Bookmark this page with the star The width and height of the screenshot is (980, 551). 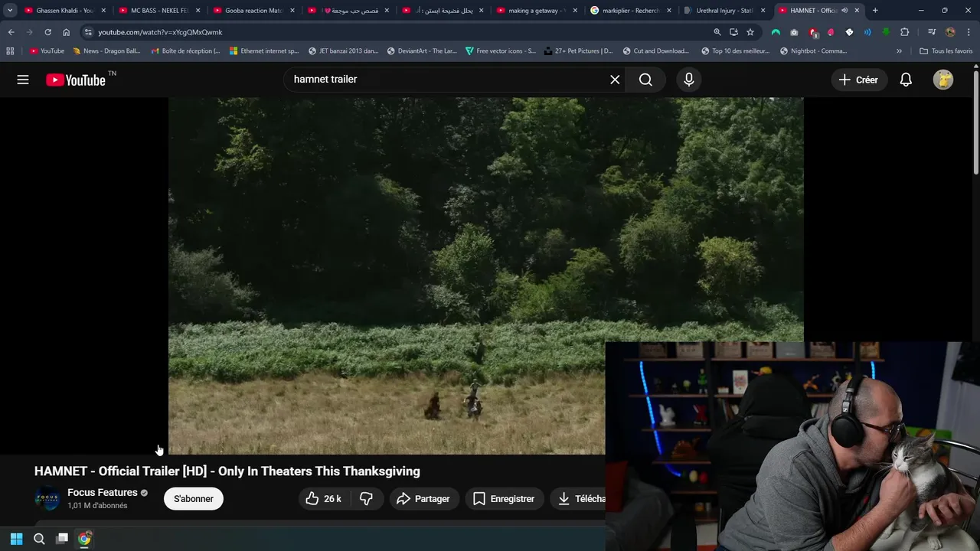tap(750, 32)
